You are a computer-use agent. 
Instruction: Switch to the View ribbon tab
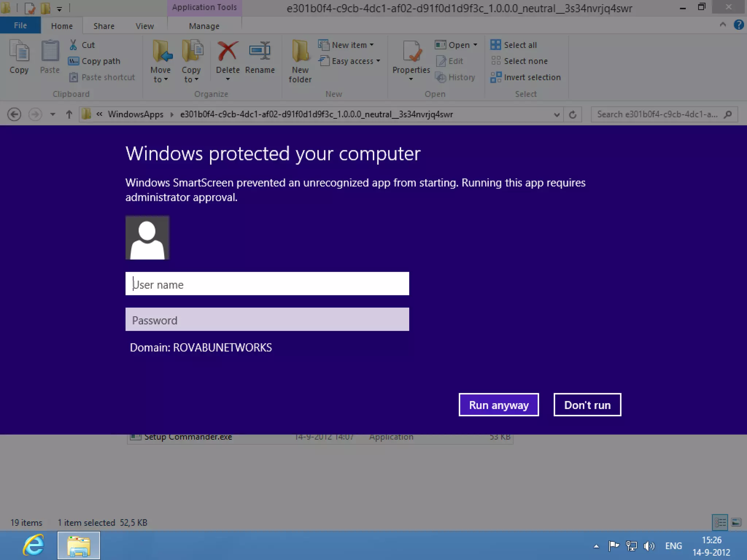pyautogui.click(x=145, y=26)
